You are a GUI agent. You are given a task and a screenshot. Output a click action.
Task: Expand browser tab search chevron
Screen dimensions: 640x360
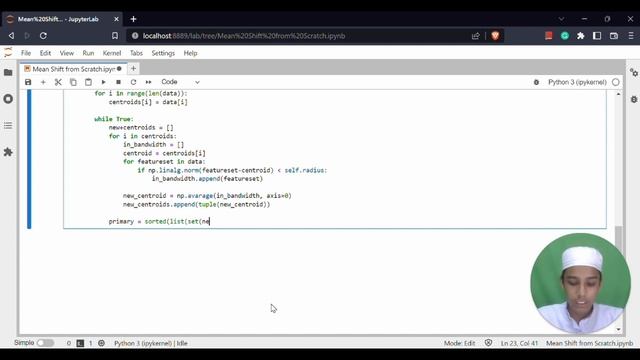point(561,19)
